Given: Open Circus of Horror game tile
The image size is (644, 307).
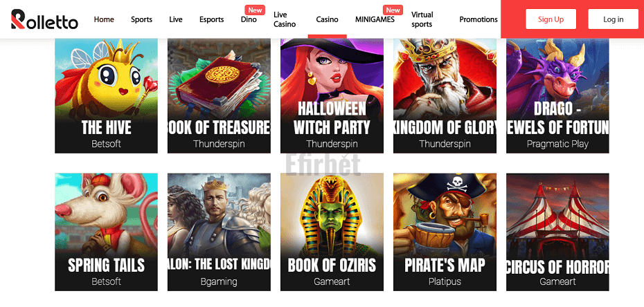Looking at the screenshot, I should click(x=557, y=232).
